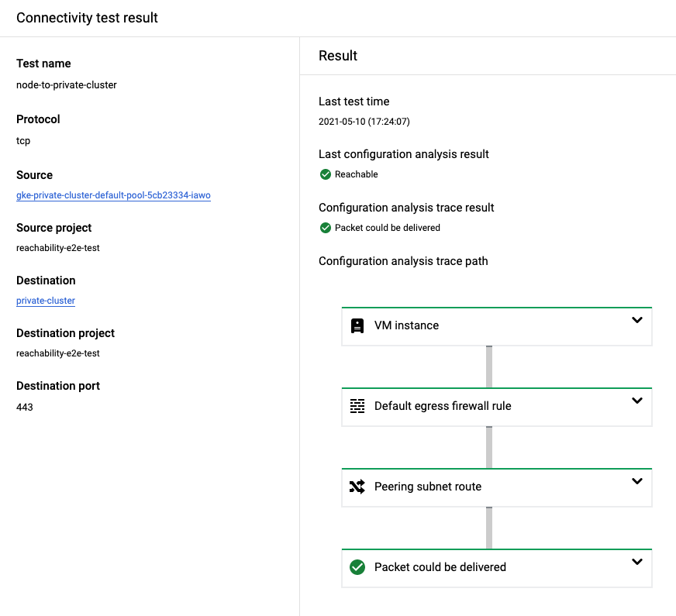Click the node-to-private-cluster test name
Screen dimensions: 676x616
[x=66, y=85]
